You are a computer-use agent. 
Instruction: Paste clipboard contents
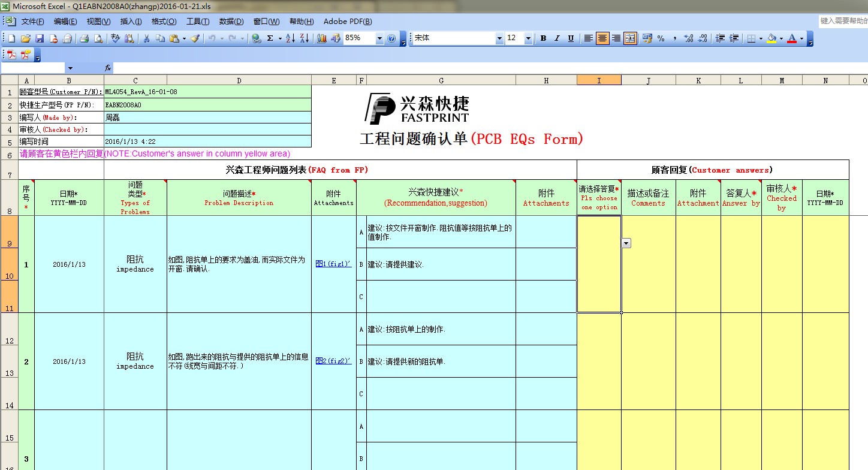tap(174, 38)
